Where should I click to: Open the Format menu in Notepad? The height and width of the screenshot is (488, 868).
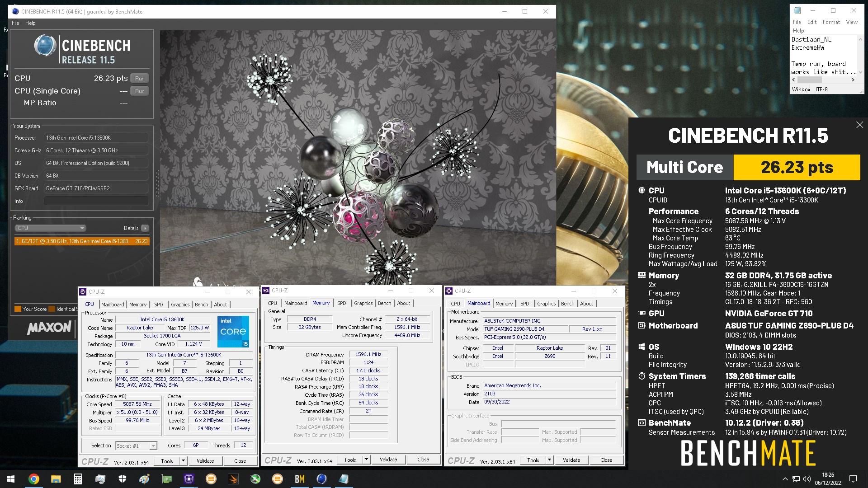point(831,22)
